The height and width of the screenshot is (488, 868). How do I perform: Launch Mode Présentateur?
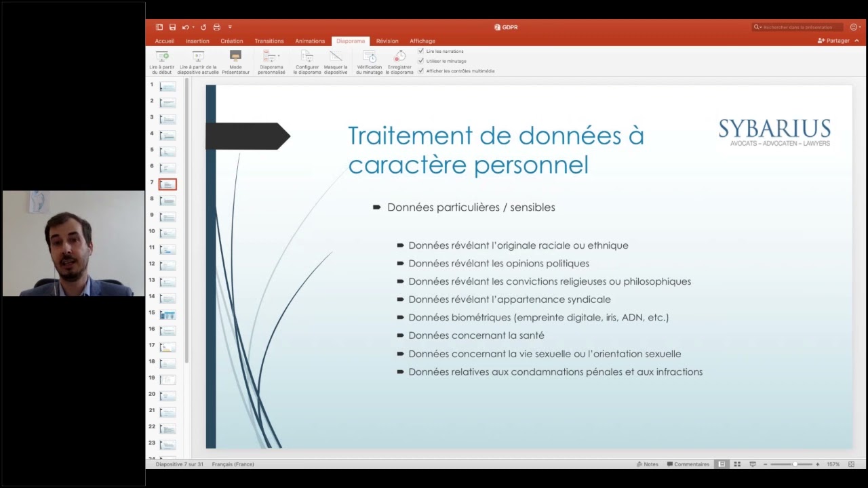pyautogui.click(x=235, y=62)
